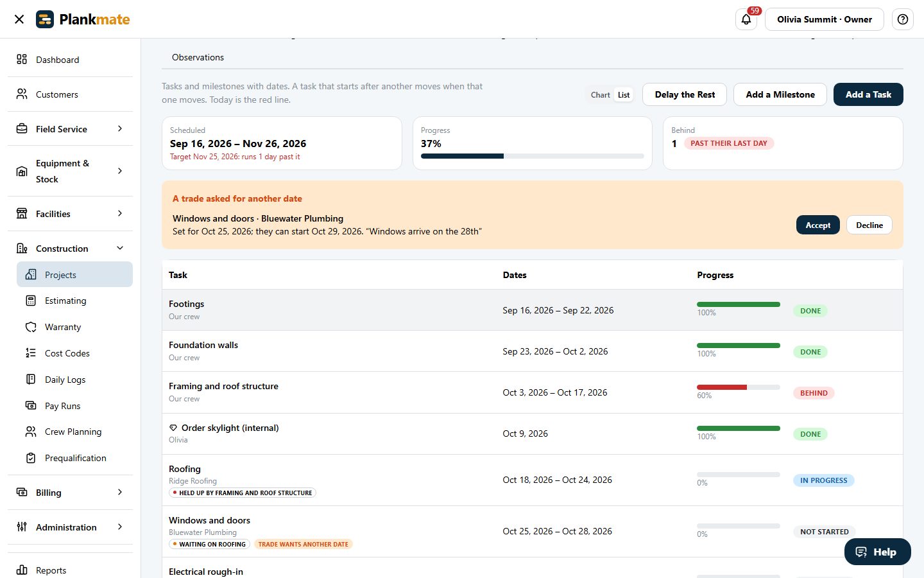The width and height of the screenshot is (924, 578).
Task: Close the sidebar with the X icon
Action: [x=19, y=19]
